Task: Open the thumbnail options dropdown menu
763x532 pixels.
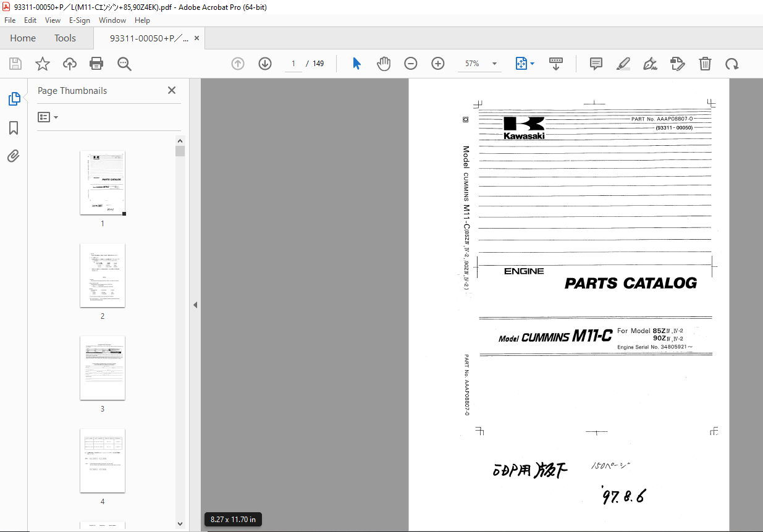Action: (48, 117)
